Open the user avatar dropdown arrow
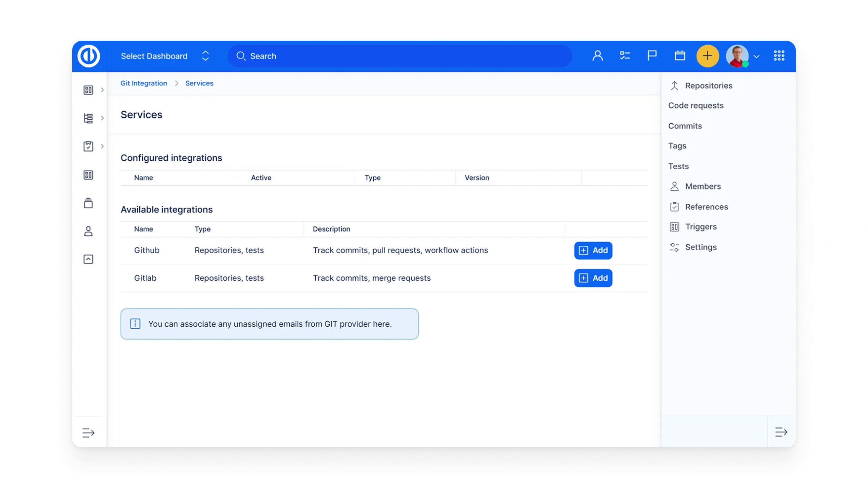This screenshot has width=868, height=488. (756, 57)
